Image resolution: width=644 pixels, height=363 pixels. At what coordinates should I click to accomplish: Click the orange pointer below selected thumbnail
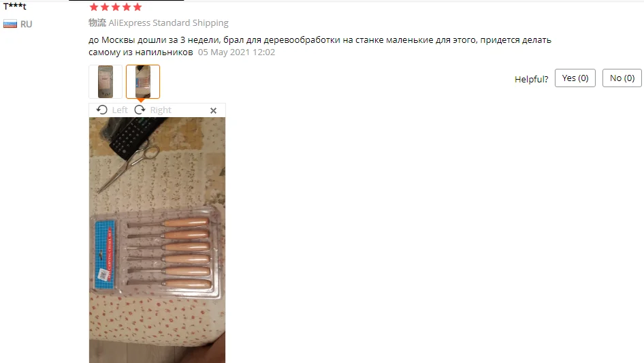coord(141,100)
